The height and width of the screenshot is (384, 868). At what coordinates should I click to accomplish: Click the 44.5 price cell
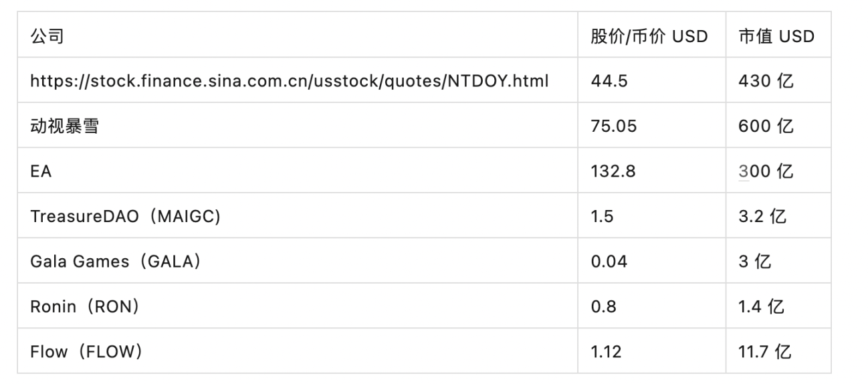pyautogui.click(x=609, y=81)
